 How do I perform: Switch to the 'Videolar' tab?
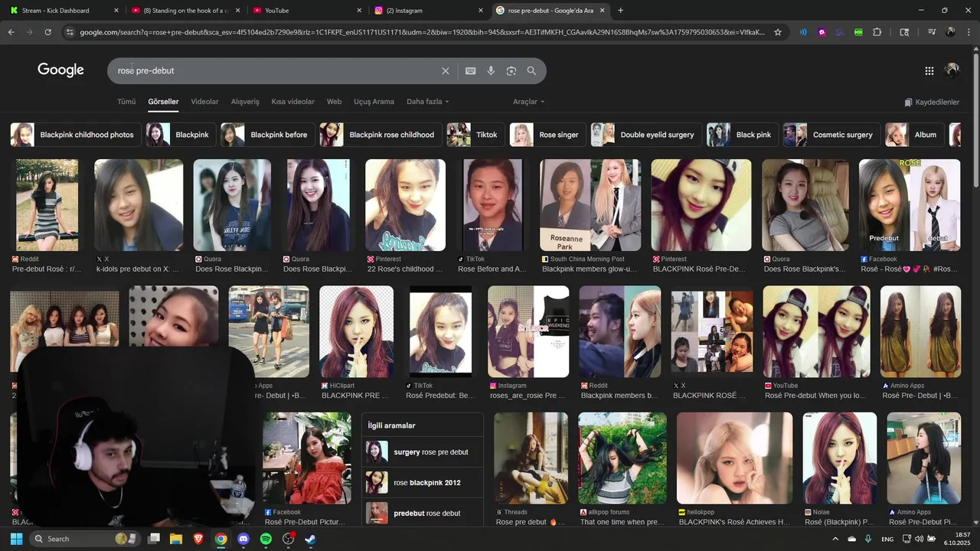[x=204, y=102]
